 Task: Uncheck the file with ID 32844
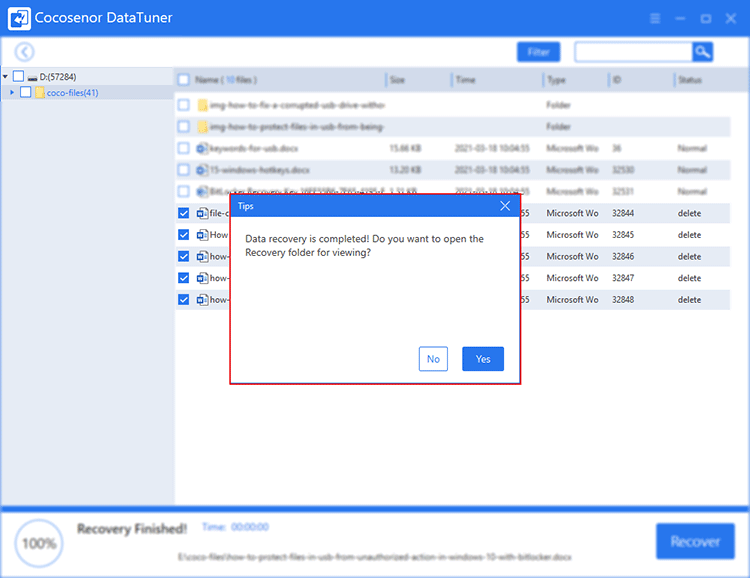184,213
